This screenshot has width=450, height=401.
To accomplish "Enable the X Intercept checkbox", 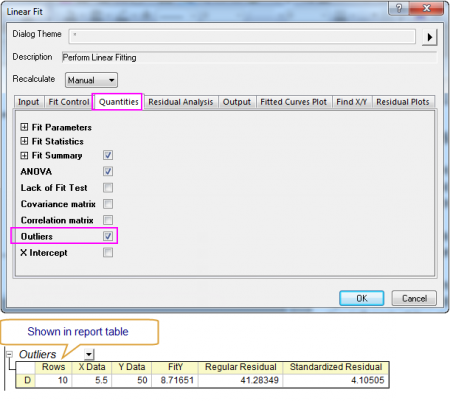I will click(108, 252).
